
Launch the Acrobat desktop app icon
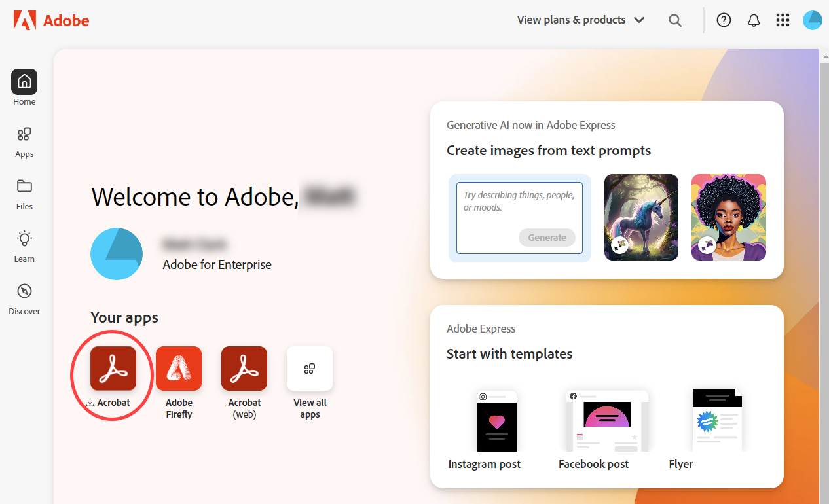[x=113, y=369]
